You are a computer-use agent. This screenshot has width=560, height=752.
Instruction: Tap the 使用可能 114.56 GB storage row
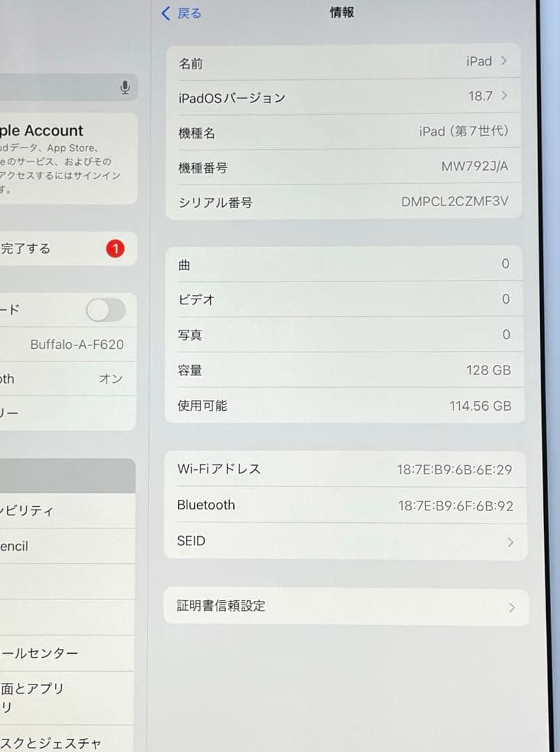345,405
